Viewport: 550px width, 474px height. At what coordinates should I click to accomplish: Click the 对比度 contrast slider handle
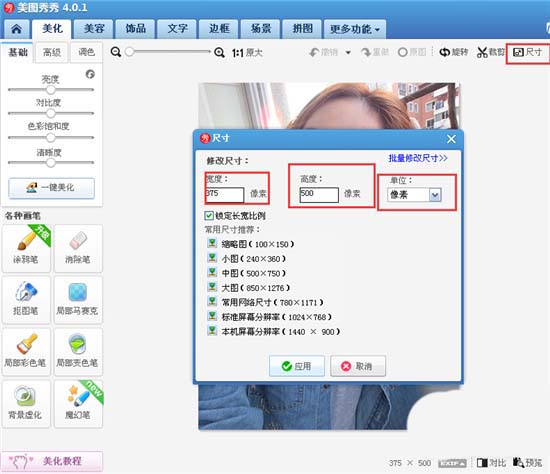51,113
